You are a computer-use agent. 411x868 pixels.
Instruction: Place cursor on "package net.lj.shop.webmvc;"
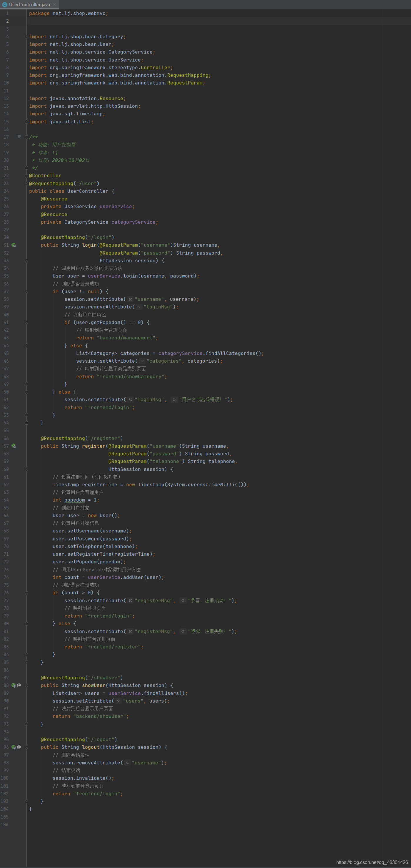[69, 14]
